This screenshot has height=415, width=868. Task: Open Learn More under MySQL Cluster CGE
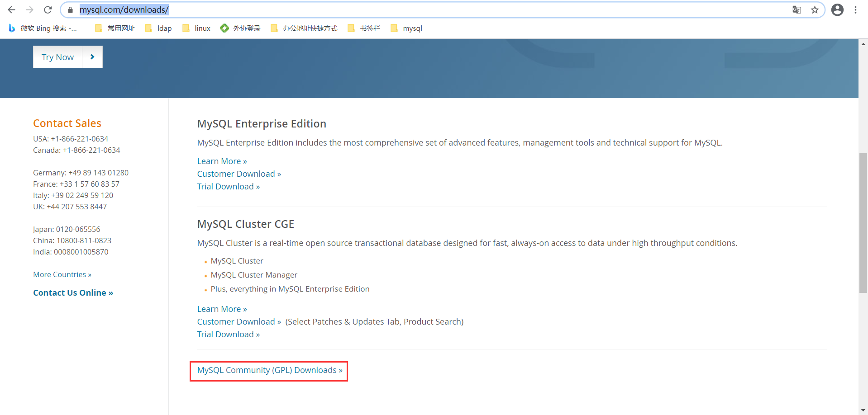[222, 309]
